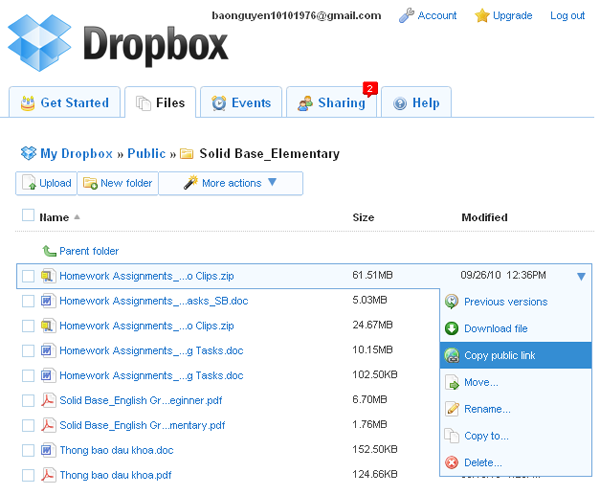Go to the Public breadcrumb link
The height and width of the screenshot is (495, 600).
[x=147, y=153]
